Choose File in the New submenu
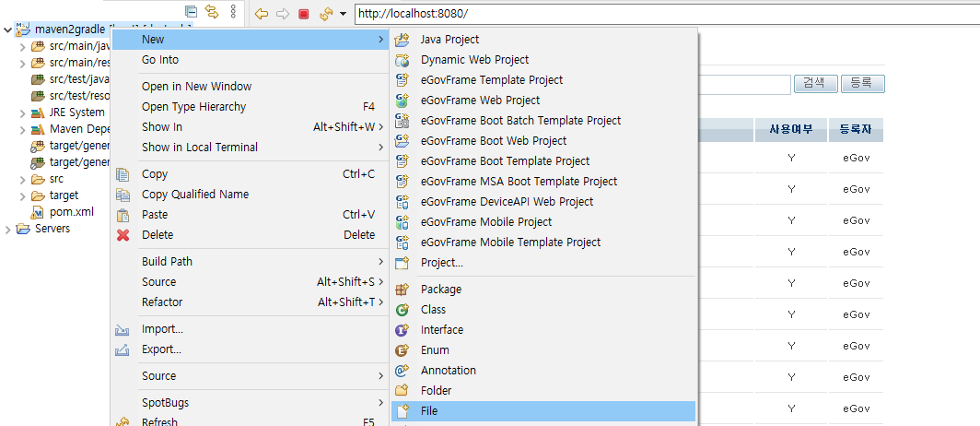Image resolution: width=980 pixels, height=426 pixels. coord(429,411)
